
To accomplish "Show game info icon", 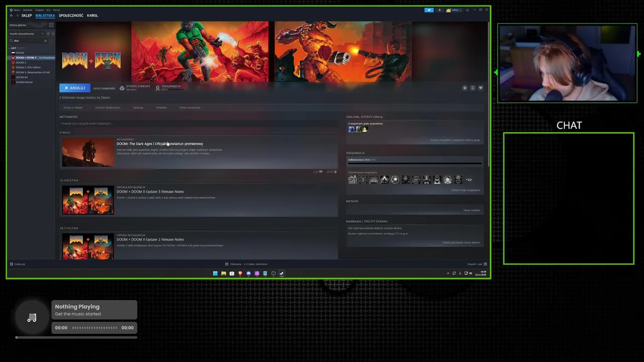I will coord(472,88).
